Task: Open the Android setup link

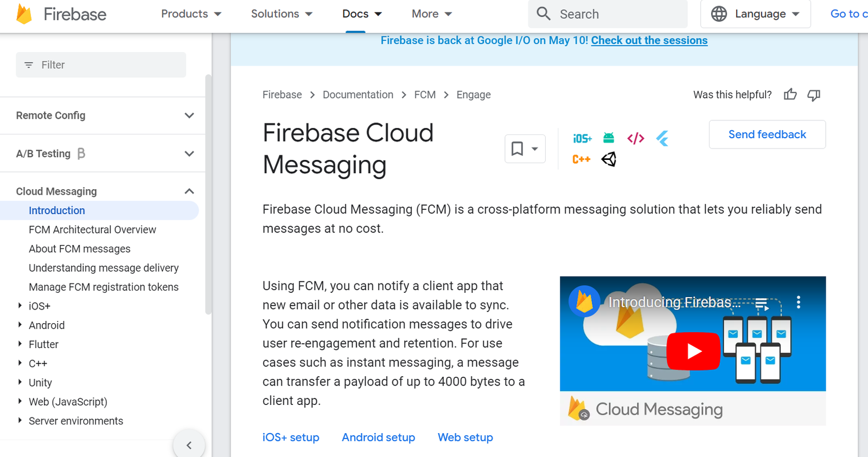Action: point(378,437)
